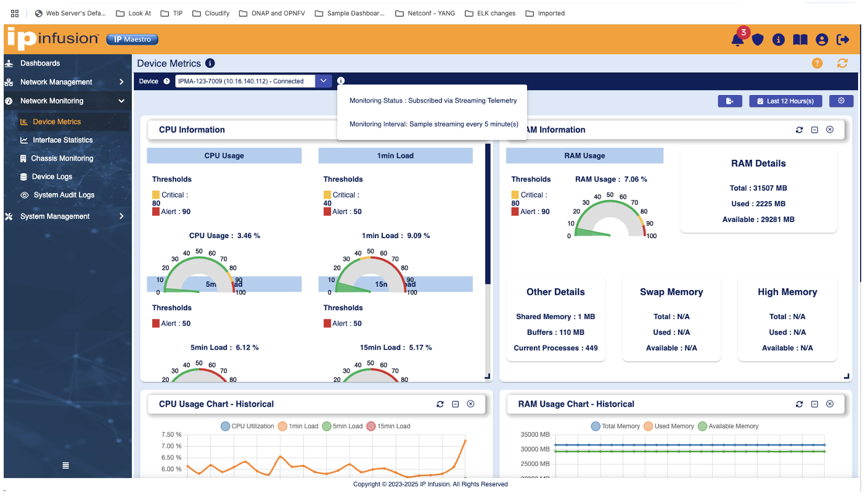Image resolution: width=868 pixels, height=496 pixels.
Task: Open the documentation book icon
Action: click(x=800, y=39)
